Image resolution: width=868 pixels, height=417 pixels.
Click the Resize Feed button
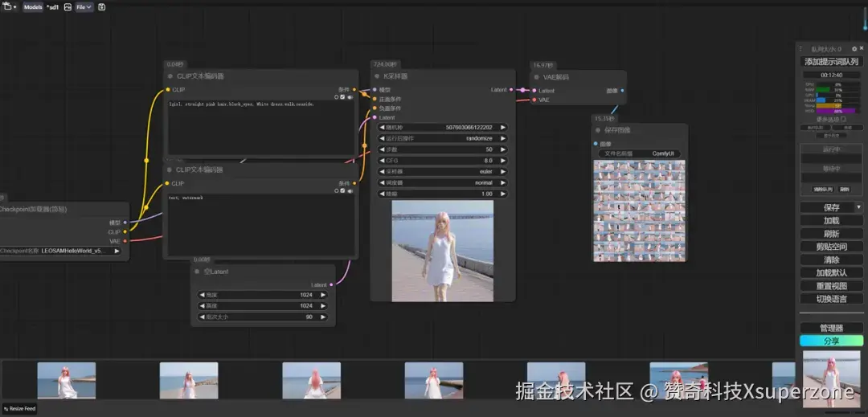click(19, 409)
